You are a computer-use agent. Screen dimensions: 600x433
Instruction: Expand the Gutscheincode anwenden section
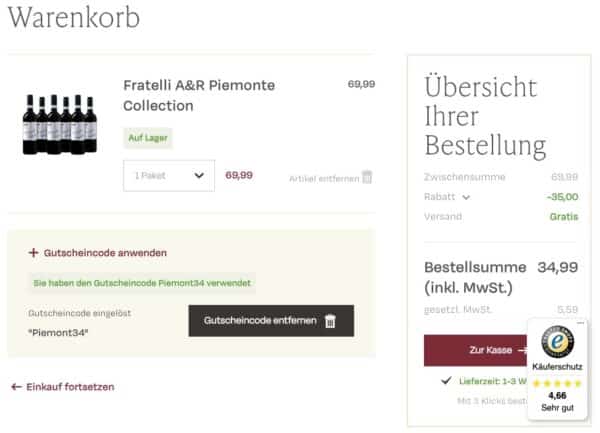coord(105,253)
